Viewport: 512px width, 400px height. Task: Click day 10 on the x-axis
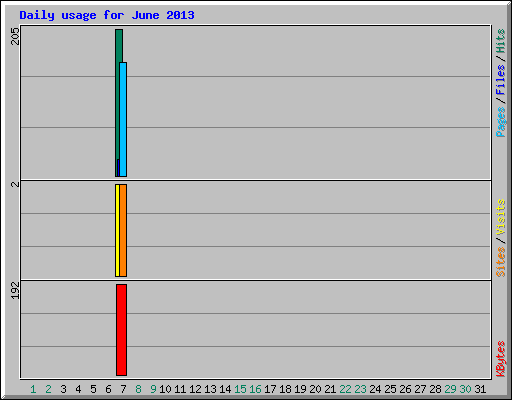pyautogui.click(x=165, y=389)
